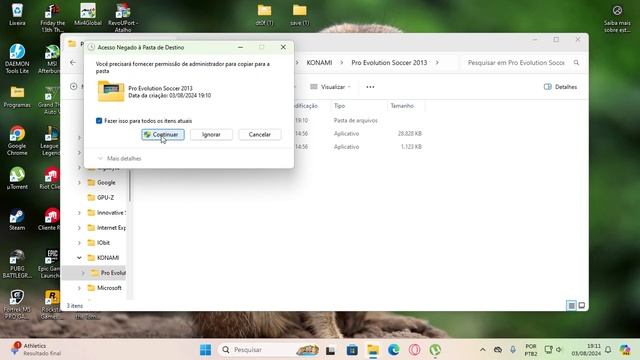Open File Explorer from taskbar
The width and height of the screenshot is (640, 360).
pos(373,350)
